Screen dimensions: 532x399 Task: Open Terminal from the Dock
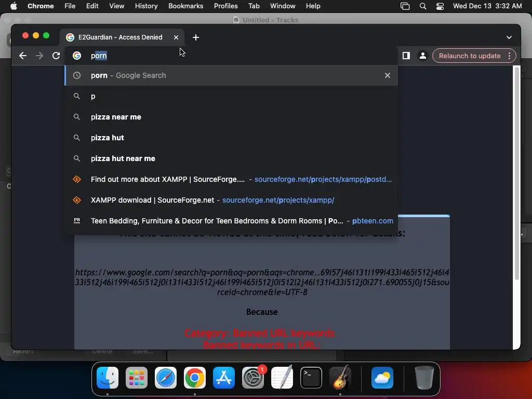coord(311,378)
